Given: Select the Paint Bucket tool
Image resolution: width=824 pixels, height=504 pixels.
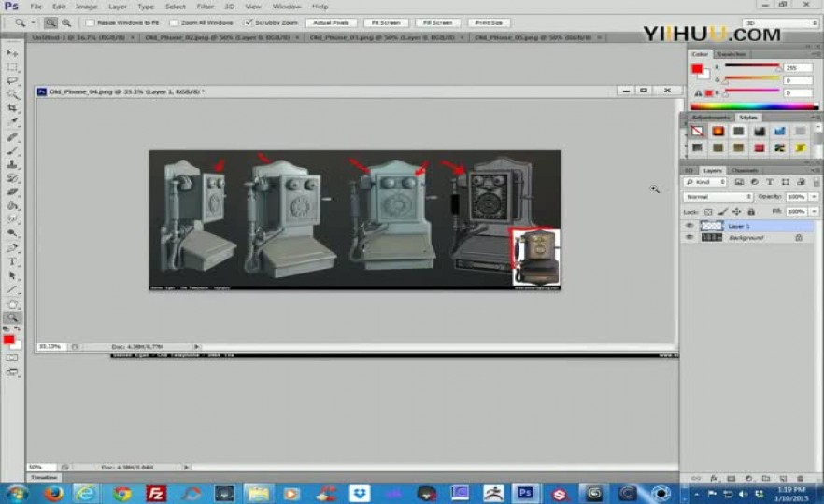Looking at the screenshot, I should coord(12,205).
